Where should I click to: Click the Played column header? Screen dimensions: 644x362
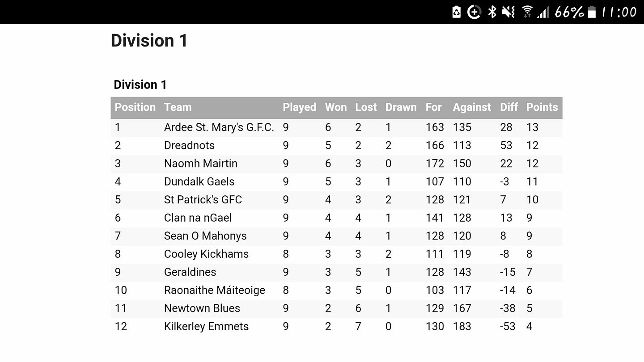click(x=300, y=108)
